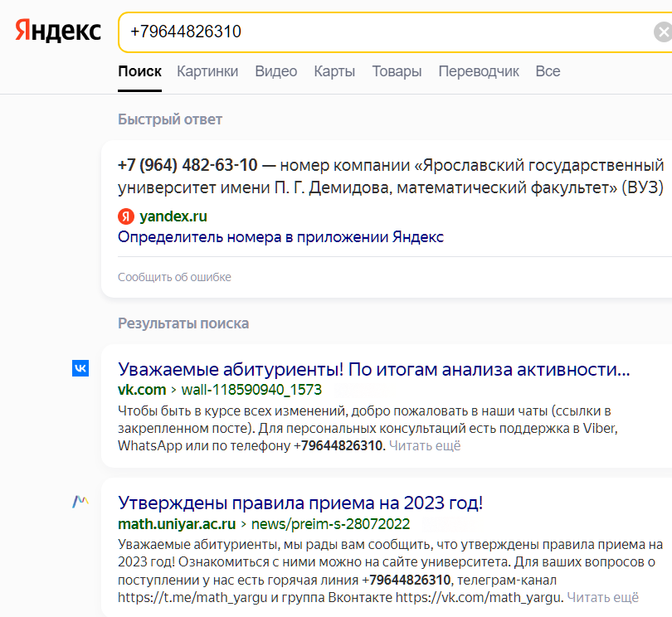The width and height of the screenshot is (672, 617).
Task: Select the Поиск tab
Action: [139, 71]
